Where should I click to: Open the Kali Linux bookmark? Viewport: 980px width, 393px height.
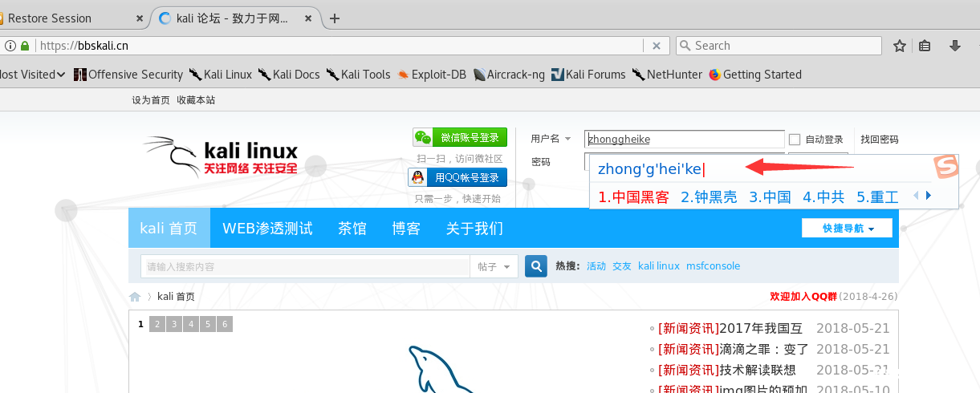[220, 75]
